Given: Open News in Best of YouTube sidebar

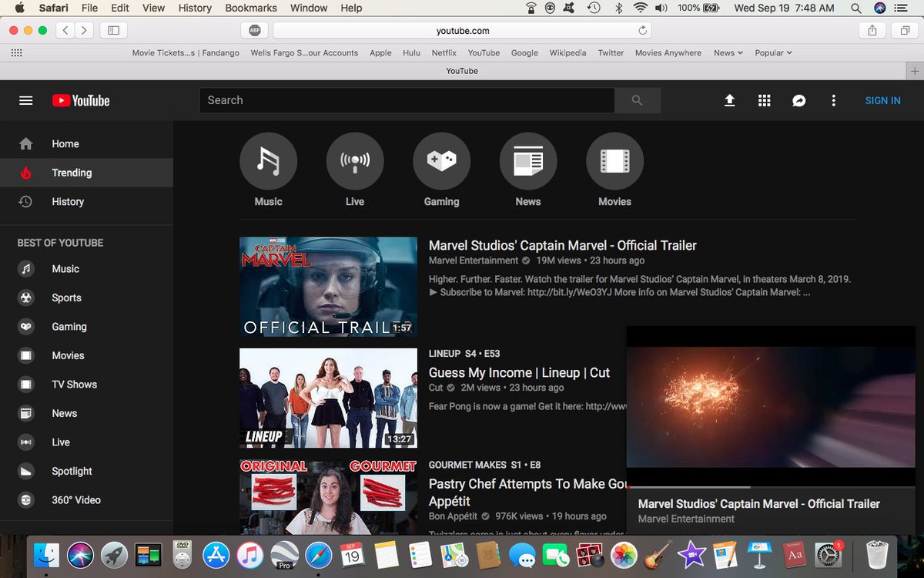Looking at the screenshot, I should pyautogui.click(x=86, y=413).
